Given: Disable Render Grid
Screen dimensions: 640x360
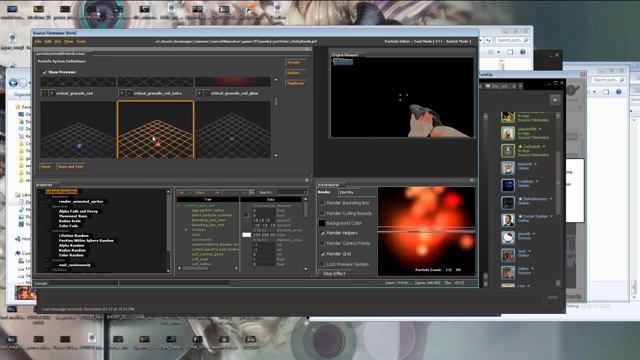Looking at the screenshot, I should [322, 254].
